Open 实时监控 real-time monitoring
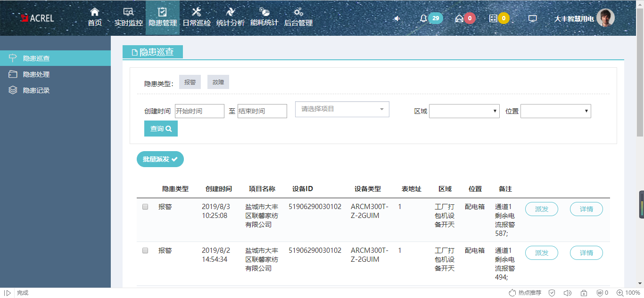Image resolution: width=644 pixels, height=298 pixels. tap(128, 17)
